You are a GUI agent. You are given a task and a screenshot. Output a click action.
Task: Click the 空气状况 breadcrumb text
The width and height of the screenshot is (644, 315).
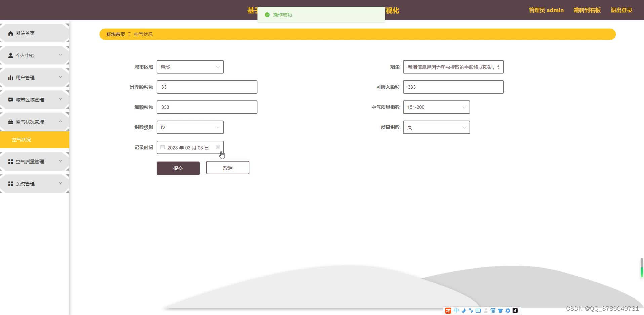click(143, 34)
